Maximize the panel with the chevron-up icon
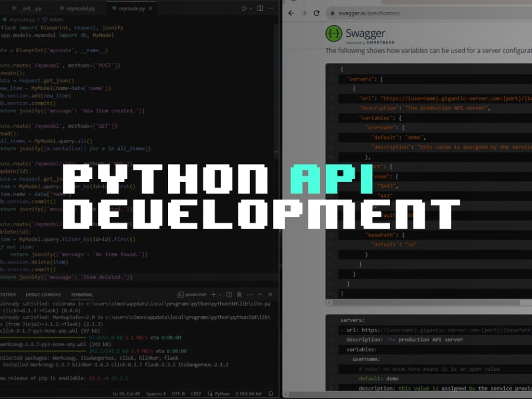 (260, 295)
